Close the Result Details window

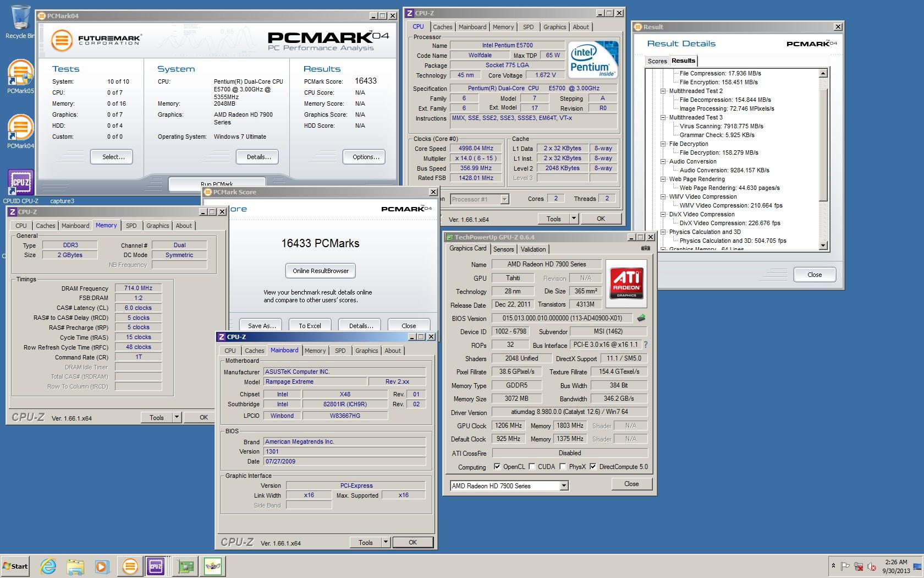(815, 274)
